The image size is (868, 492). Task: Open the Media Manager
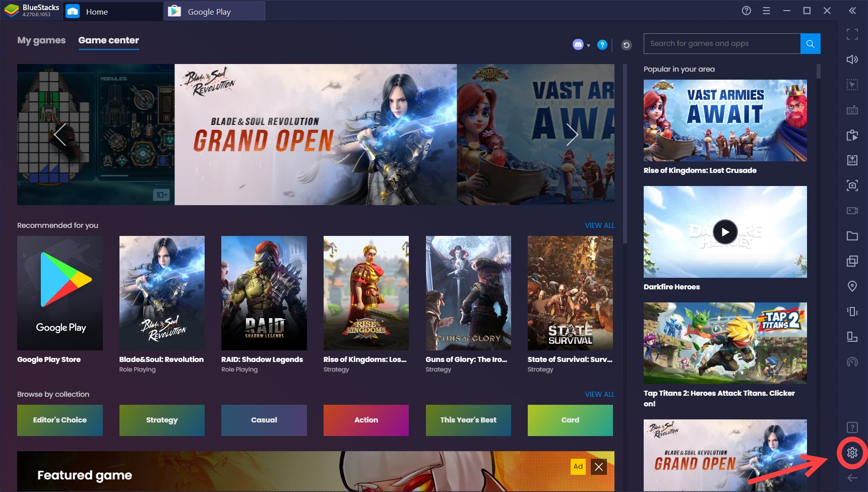(x=853, y=235)
